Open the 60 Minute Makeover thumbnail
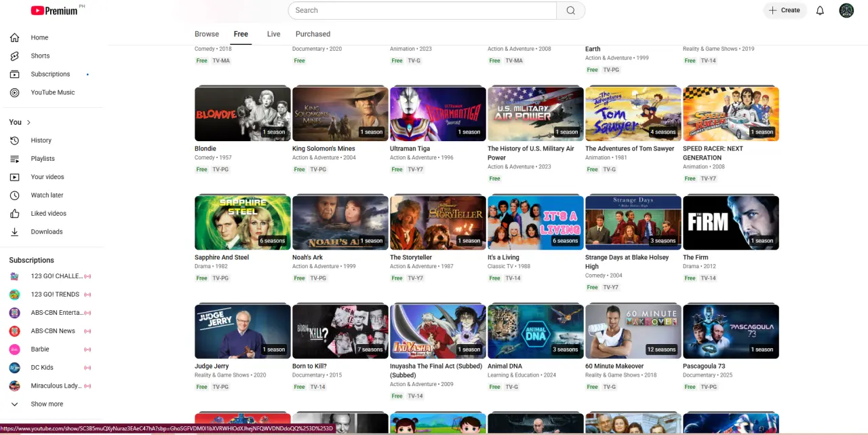The height and width of the screenshot is (435, 868). coord(633,331)
